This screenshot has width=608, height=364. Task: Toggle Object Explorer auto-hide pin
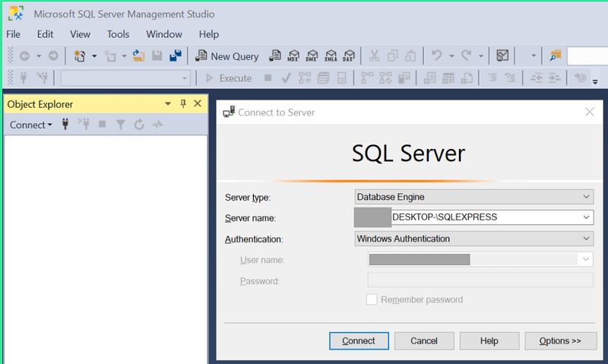click(183, 103)
